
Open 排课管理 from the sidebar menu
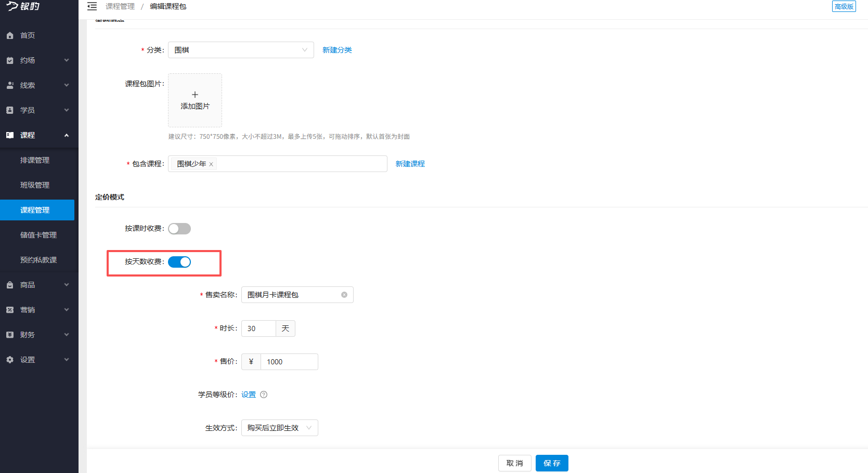(x=34, y=160)
